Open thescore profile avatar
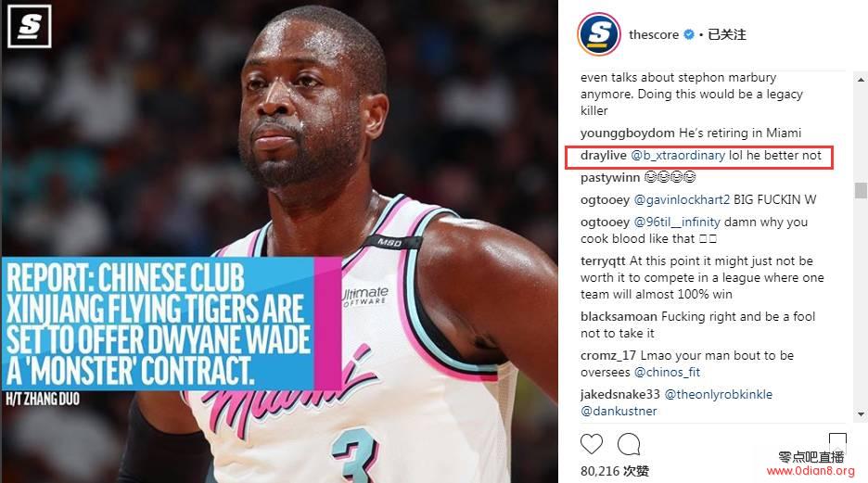Image resolution: width=868 pixels, height=483 pixels. (x=598, y=34)
